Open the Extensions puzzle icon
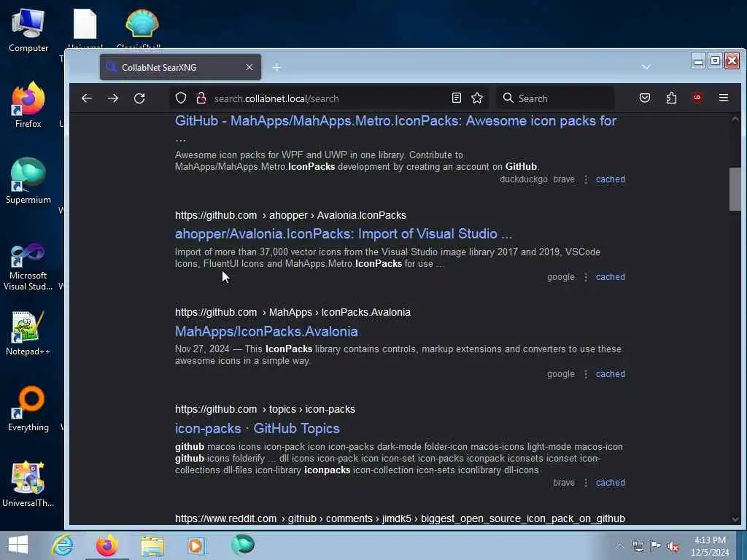 coord(671,98)
